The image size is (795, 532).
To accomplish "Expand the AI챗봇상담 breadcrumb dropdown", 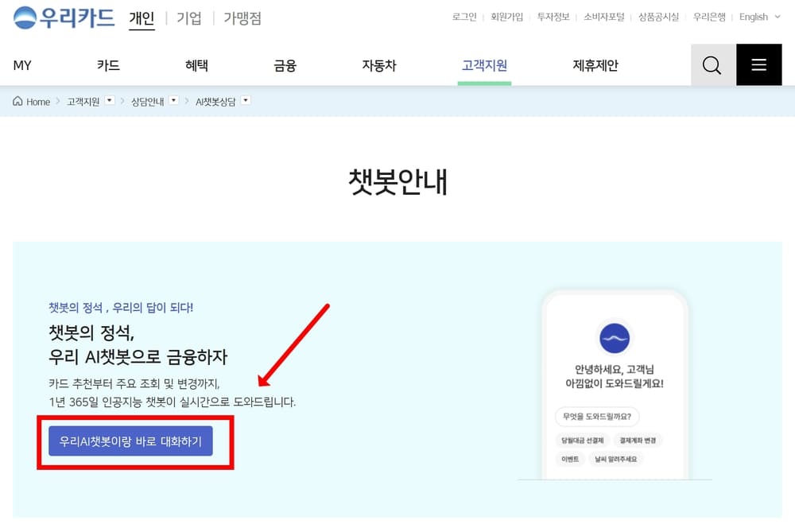I will [x=246, y=100].
